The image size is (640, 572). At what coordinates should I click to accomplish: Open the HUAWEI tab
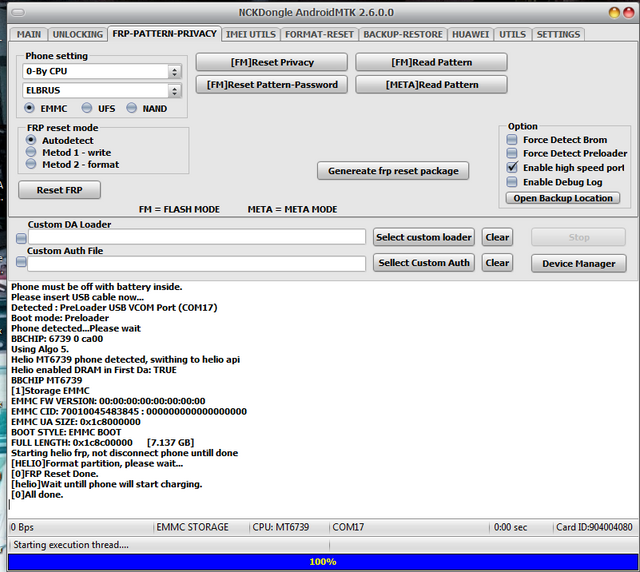(x=470, y=34)
